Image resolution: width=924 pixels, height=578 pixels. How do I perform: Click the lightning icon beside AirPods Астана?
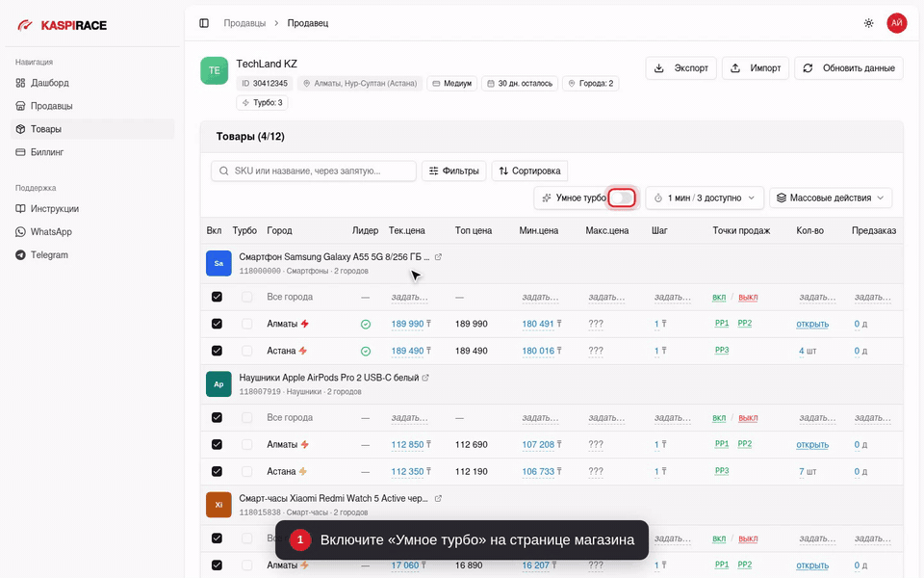coord(303,471)
